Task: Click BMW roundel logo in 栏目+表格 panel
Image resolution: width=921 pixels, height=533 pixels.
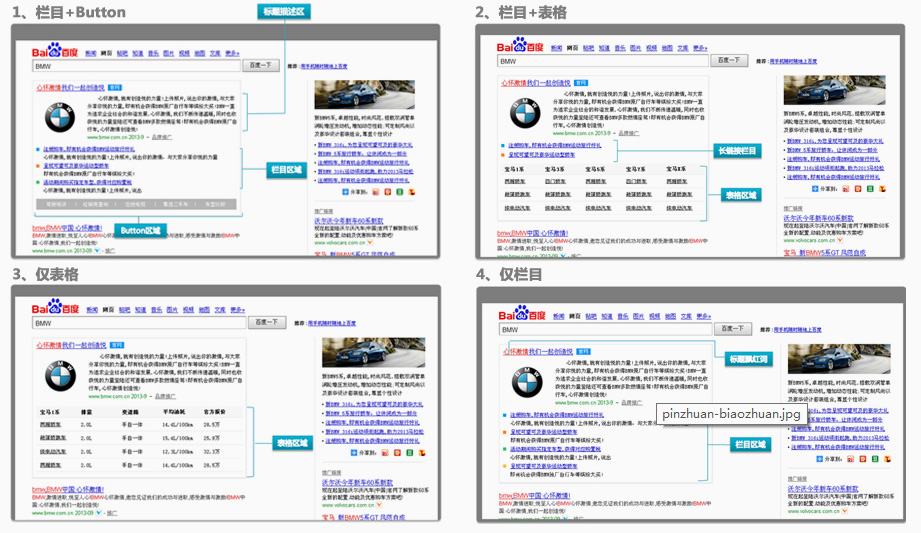Action: click(x=525, y=113)
